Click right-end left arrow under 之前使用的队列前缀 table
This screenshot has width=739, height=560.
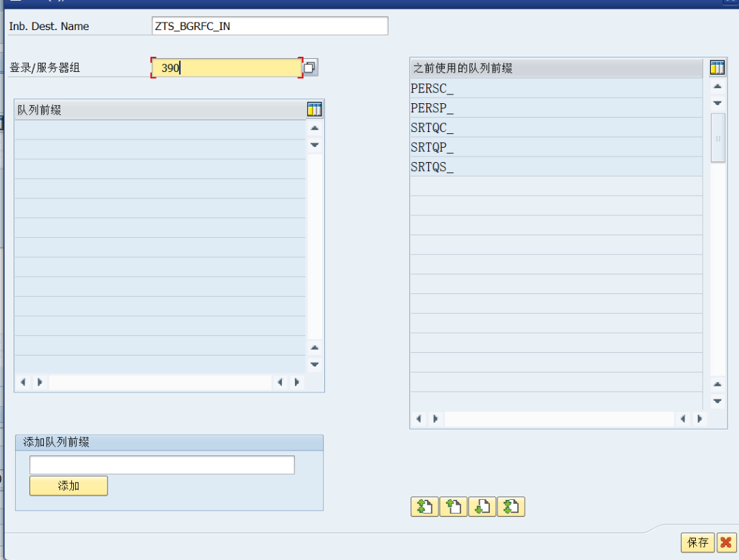[x=683, y=418]
